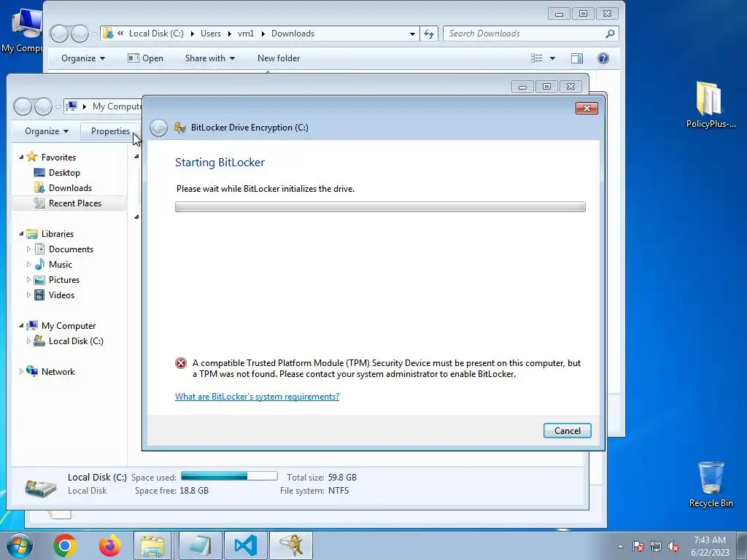Click Back button in My Computer window
Image resolution: width=747 pixels, height=560 pixels.
(23, 106)
